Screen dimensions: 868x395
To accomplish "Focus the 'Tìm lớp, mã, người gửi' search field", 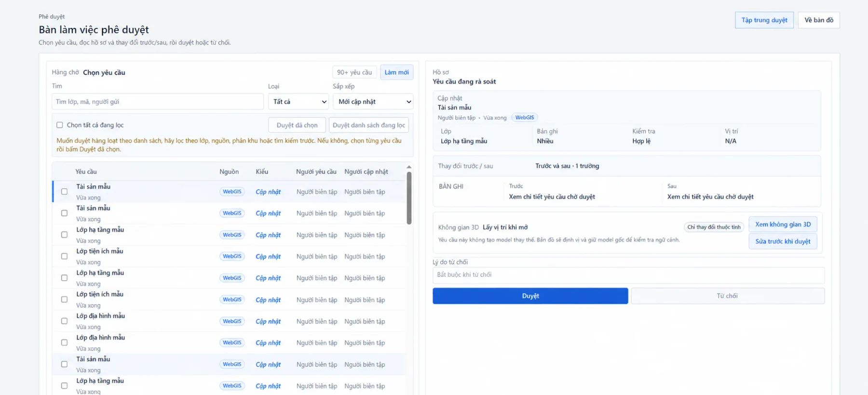I will [x=158, y=102].
